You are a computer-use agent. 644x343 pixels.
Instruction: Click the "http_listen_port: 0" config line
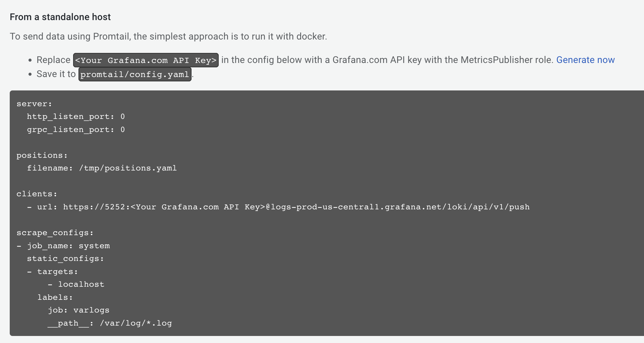click(76, 117)
